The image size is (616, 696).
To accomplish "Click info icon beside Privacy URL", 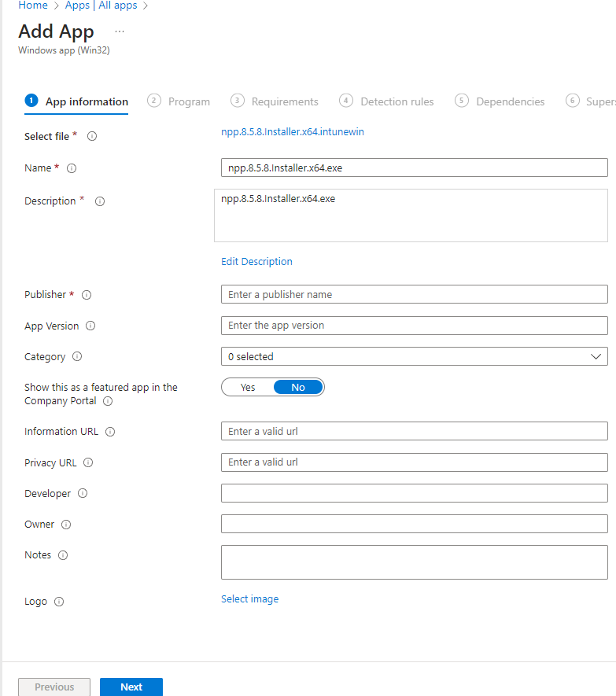I will (x=88, y=462).
